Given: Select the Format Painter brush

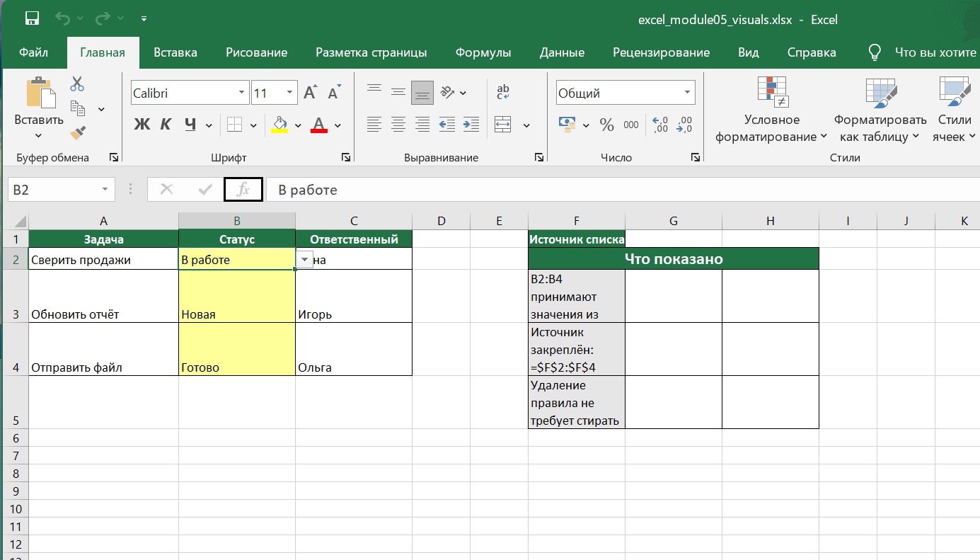Looking at the screenshot, I should pos(77,132).
